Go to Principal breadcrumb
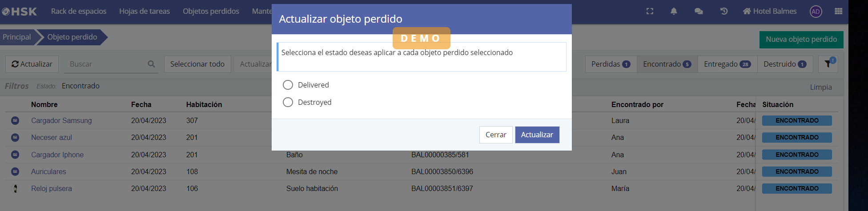The height and width of the screenshot is (211, 868). [x=17, y=37]
